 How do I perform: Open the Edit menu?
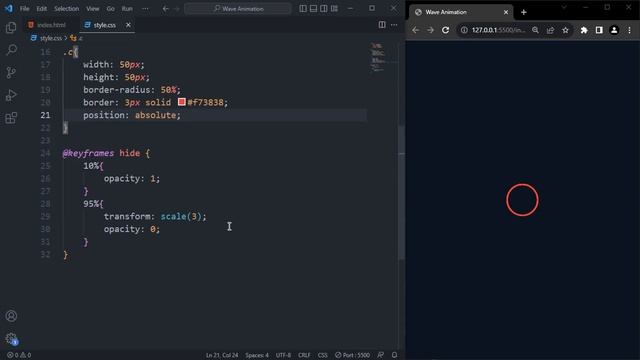point(42,8)
